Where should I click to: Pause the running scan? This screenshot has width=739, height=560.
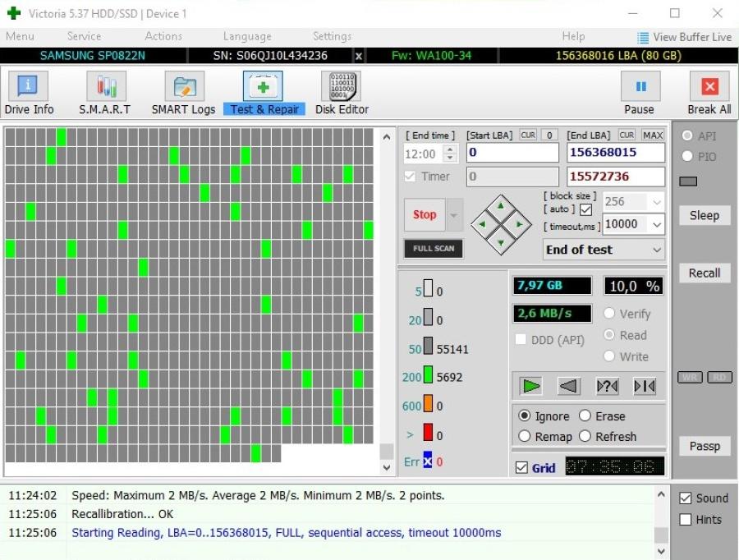[640, 93]
